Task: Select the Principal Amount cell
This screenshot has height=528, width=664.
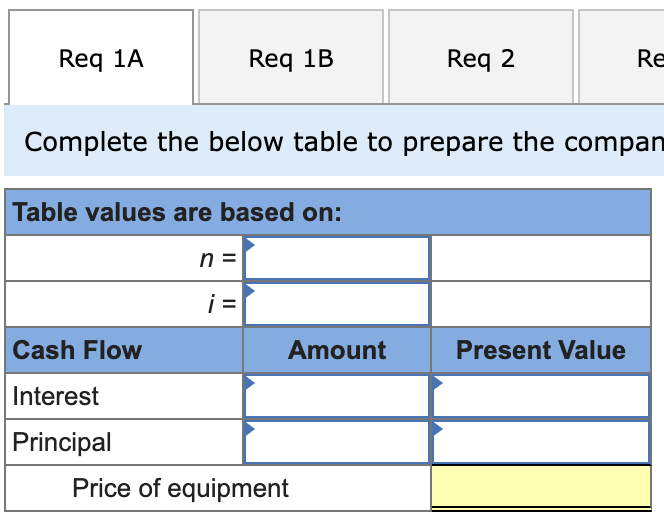Action: (x=337, y=442)
